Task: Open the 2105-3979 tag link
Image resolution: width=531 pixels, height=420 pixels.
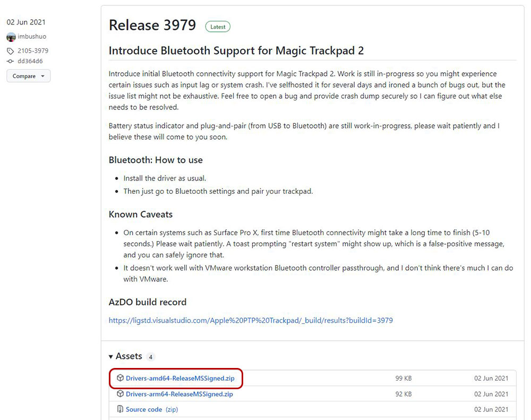Action: (x=33, y=51)
